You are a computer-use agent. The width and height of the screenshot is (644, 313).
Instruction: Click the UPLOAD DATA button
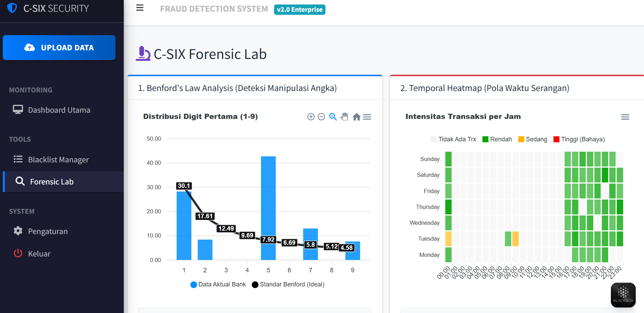click(59, 48)
